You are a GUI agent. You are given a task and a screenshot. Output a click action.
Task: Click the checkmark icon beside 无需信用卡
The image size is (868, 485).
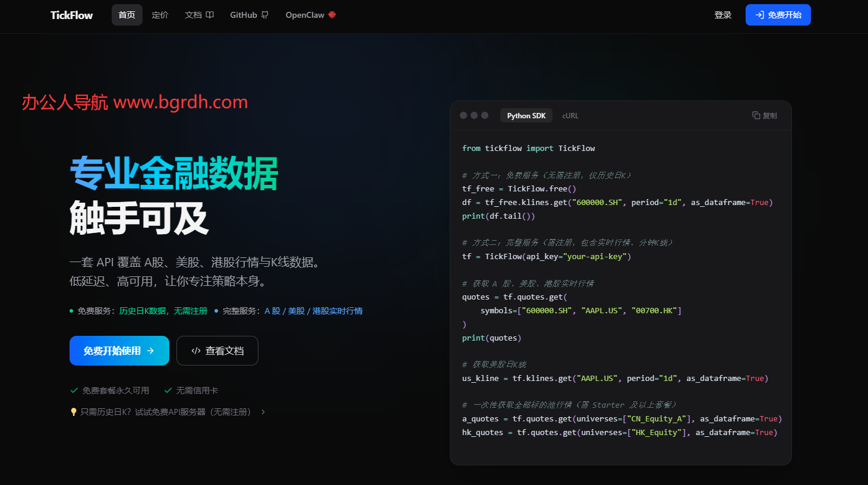point(168,390)
